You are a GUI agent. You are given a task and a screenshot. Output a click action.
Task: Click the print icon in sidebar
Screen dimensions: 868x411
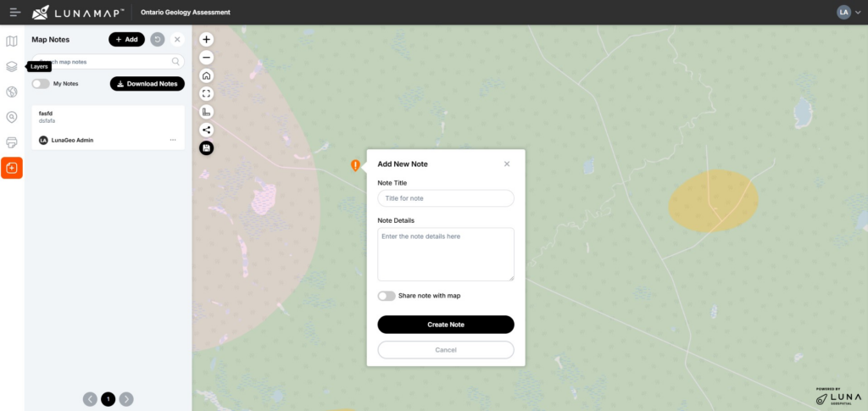click(12, 142)
